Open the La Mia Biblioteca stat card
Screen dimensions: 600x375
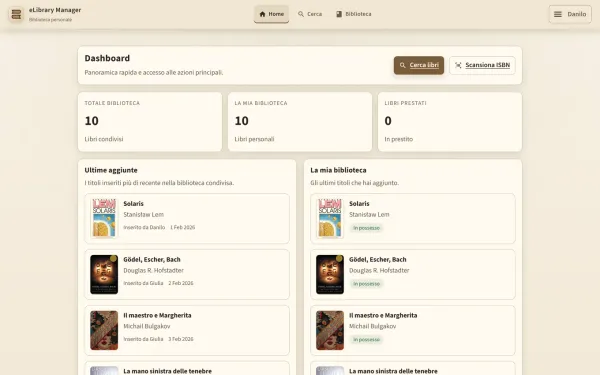click(x=300, y=122)
